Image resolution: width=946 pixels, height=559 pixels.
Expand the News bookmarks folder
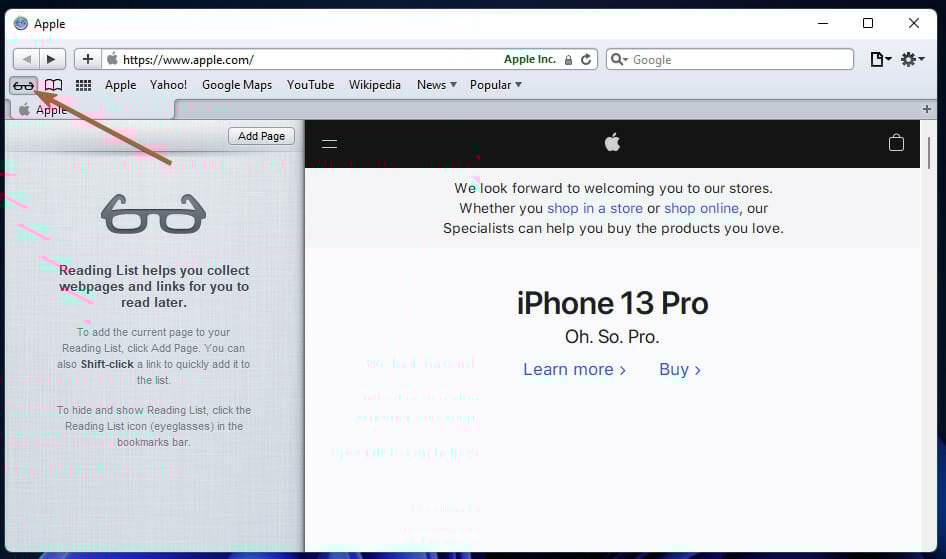coord(437,85)
